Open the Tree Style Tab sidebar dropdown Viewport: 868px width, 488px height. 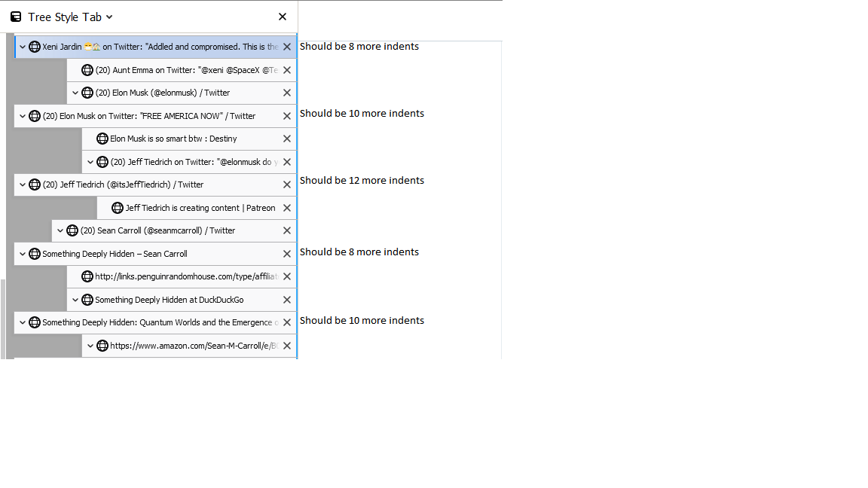tap(109, 17)
